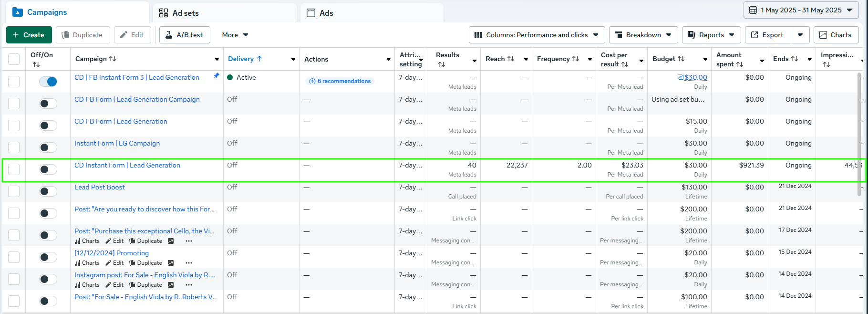Open the 'Instant Form | LG Campaign' link

(117, 143)
